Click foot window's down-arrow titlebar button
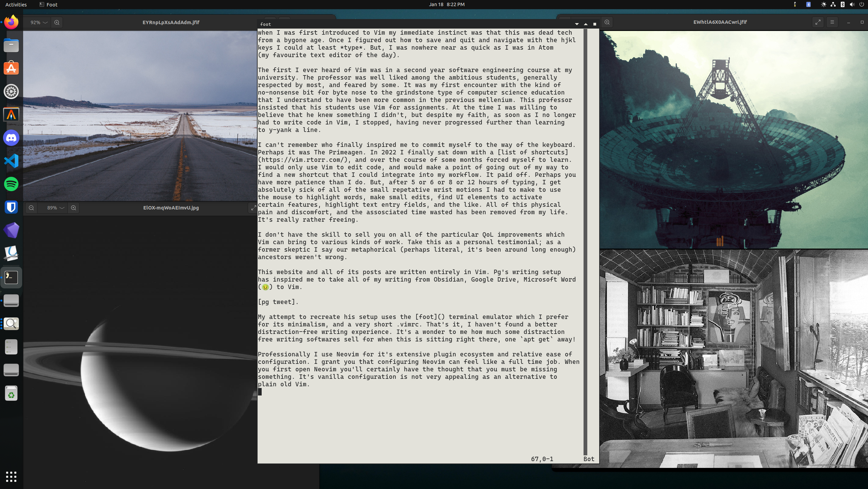 (577, 24)
